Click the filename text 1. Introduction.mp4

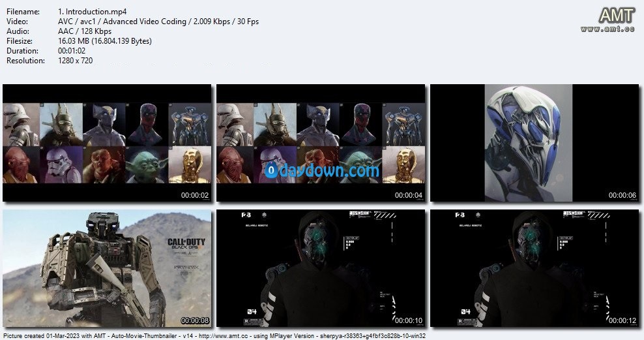tap(92, 12)
